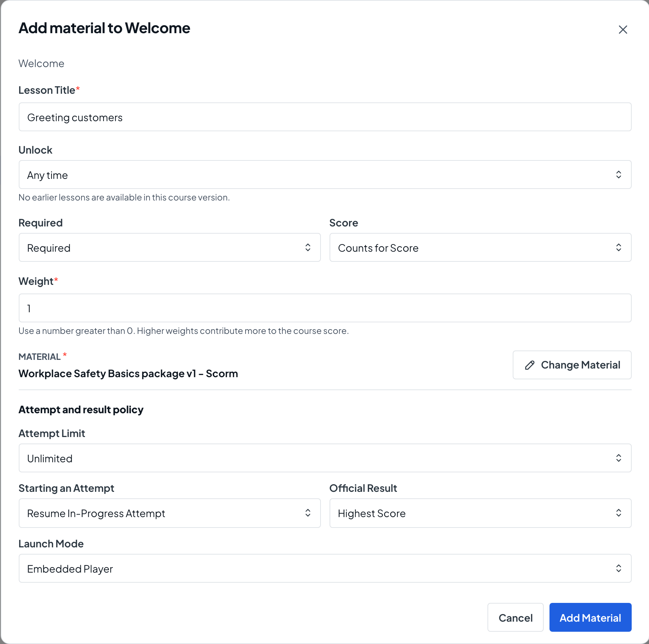Image resolution: width=649 pixels, height=644 pixels.
Task: Click the Weight input field
Action: (x=325, y=308)
